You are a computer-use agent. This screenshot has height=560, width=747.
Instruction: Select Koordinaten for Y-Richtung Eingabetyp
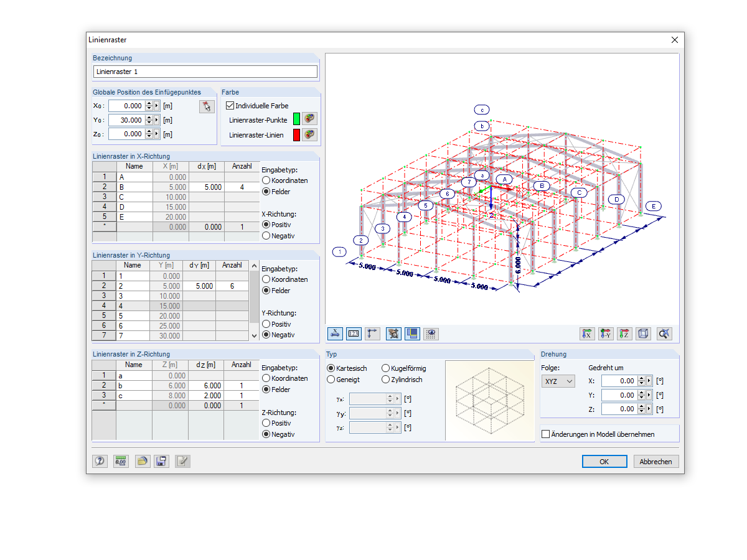[x=266, y=279]
